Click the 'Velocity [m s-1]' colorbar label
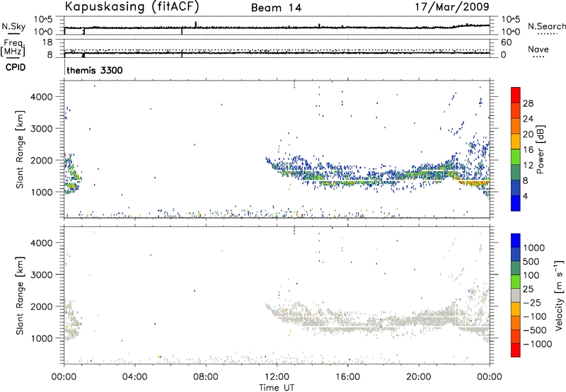This screenshot has width=566, height=392. pyautogui.click(x=559, y=295)
